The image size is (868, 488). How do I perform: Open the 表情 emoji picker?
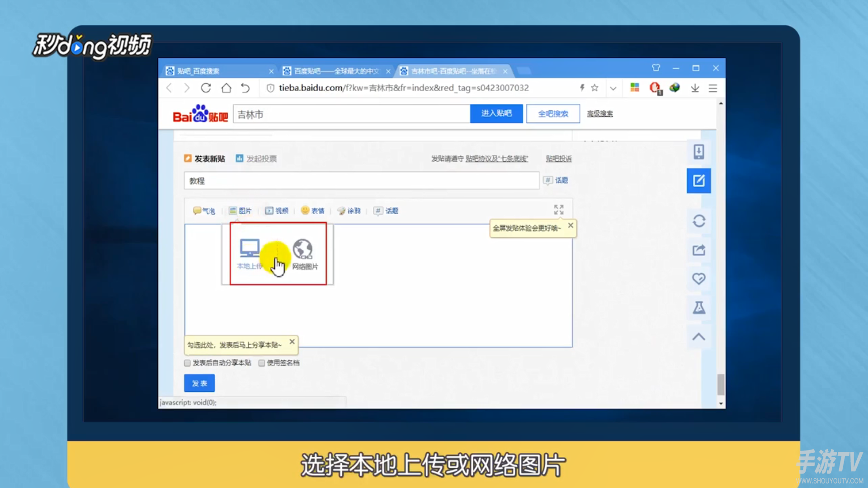coord(313,211)
